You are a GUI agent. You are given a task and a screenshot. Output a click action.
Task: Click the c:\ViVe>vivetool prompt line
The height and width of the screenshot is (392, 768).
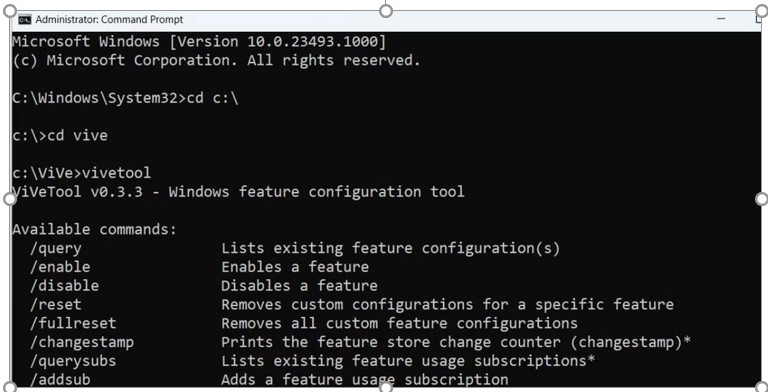coord(82,173)
